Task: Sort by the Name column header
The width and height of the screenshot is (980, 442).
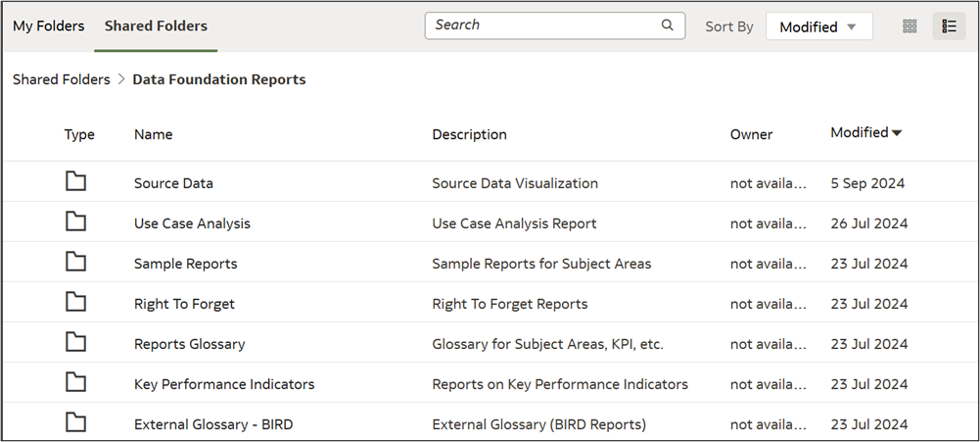Action: (153, 134)
